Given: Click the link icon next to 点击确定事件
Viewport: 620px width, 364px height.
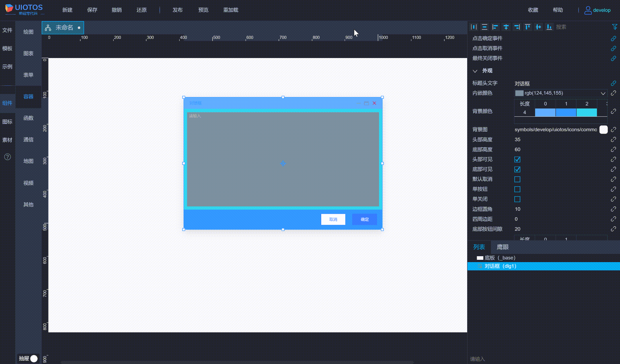Looking at the screenshot, I should 614,38.
